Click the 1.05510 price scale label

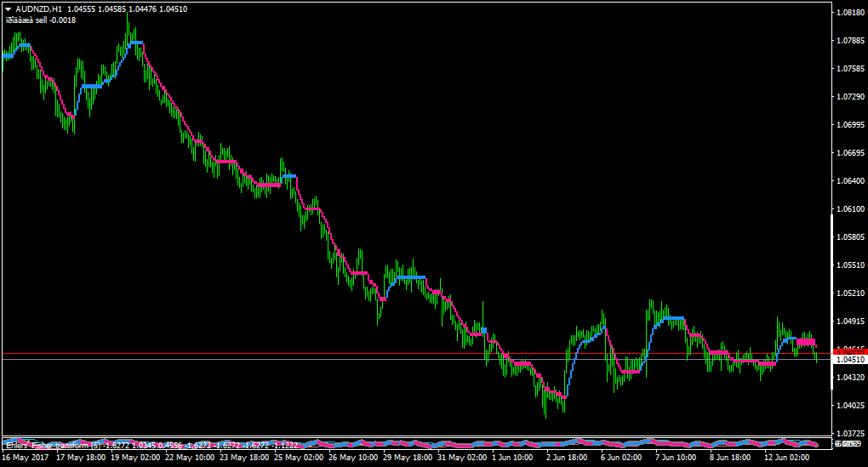coord(850,265)
